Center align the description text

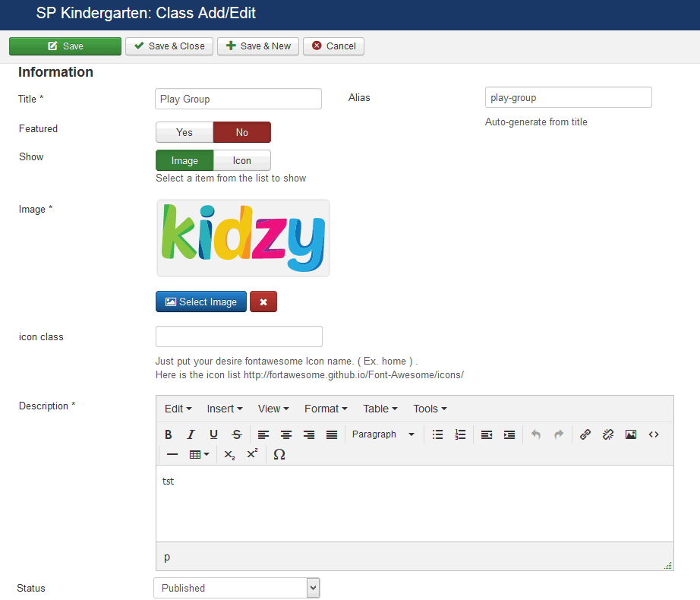click(286, 434)
